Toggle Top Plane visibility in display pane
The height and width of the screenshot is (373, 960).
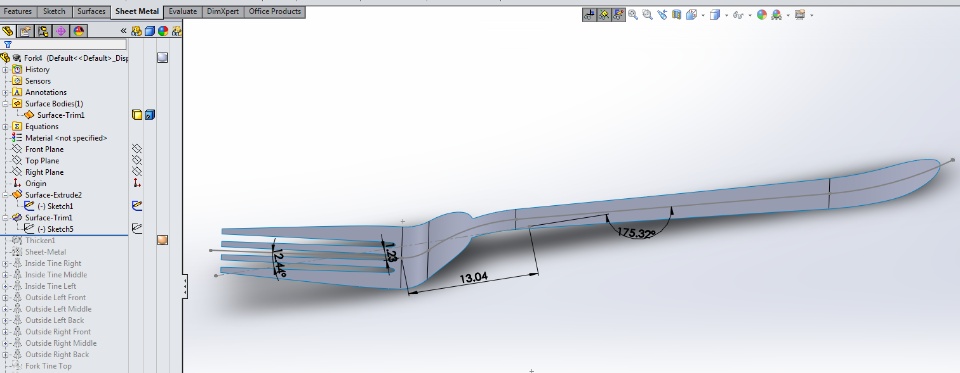137,160
